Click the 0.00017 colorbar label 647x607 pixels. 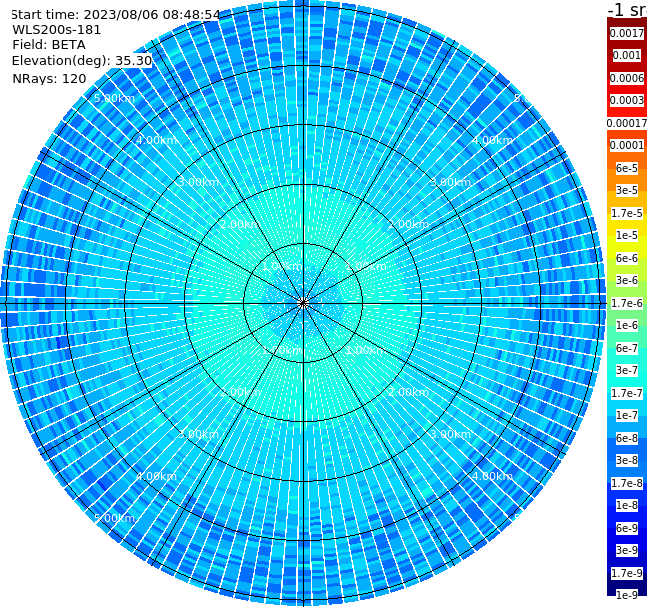tap(627, 123)
